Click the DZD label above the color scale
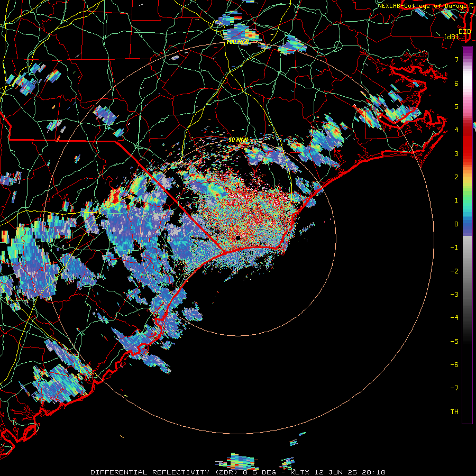This screenshot has height=476, width=476. pyautogui.click(x=464, y=32)
